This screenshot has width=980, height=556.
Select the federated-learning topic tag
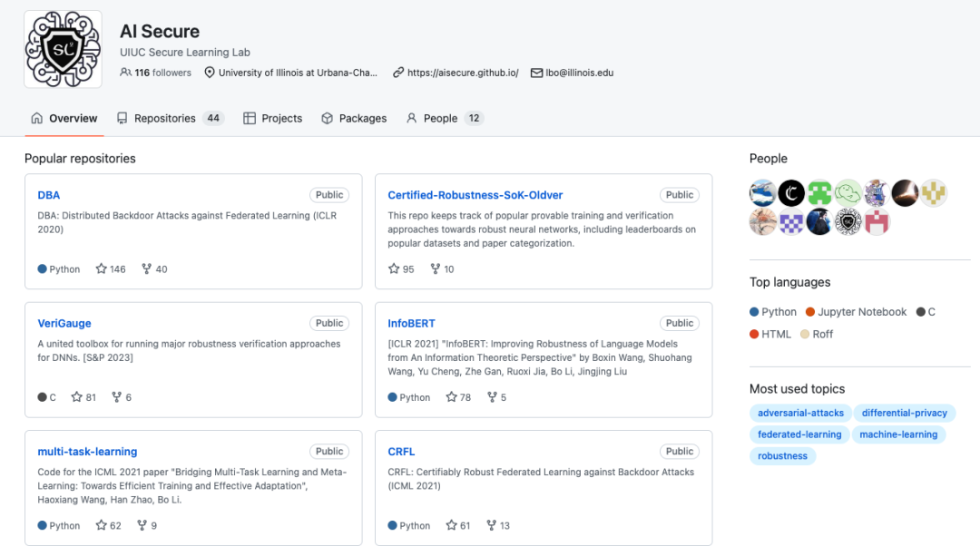pos(799,434)
